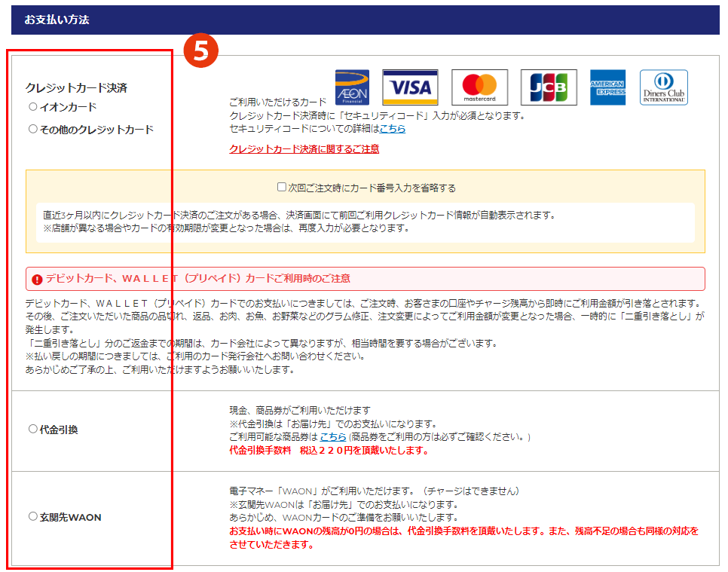Select 代金引換 as payment method
The height and width of the screenshot is (572, 728).
[33, 430]
